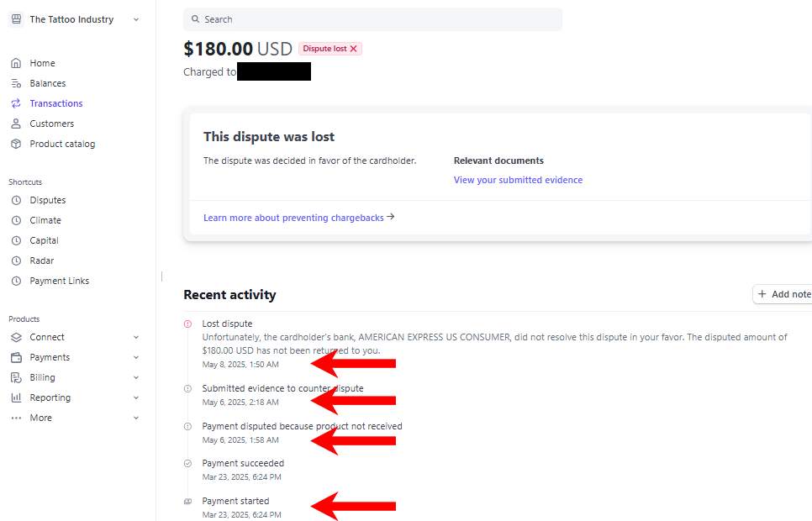Open The Tattoo Industry account dropdown
This screenshot has width=812, height=521.
click(76, 19)
